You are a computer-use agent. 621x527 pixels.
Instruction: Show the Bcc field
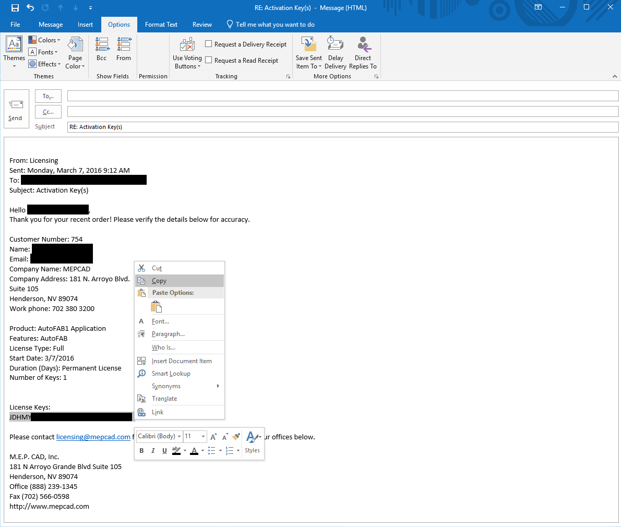[102, 49]
